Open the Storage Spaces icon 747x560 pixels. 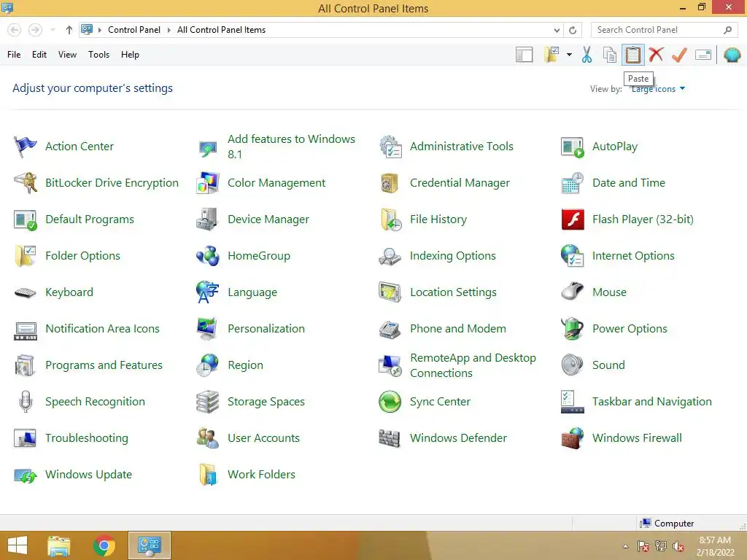(x=207, y=402)
